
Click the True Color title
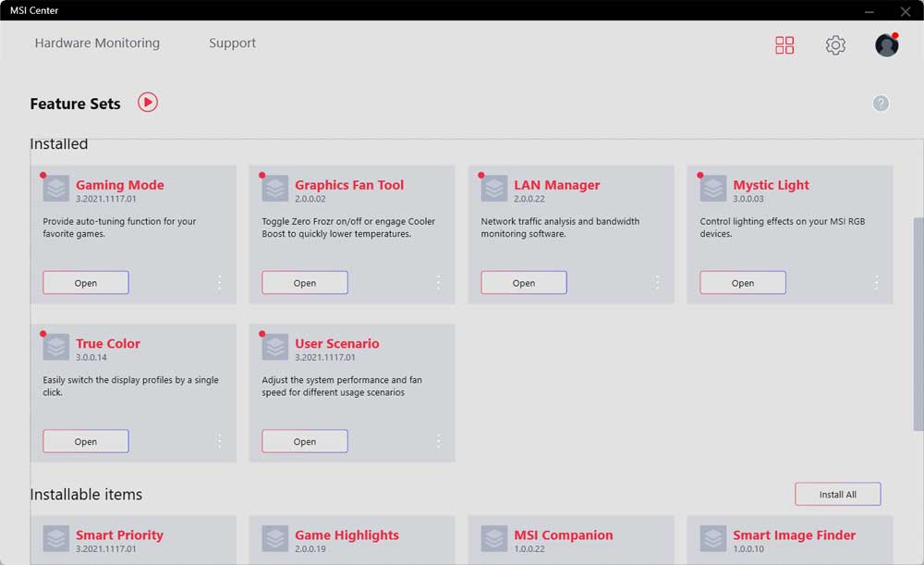[x=108, y=343]
